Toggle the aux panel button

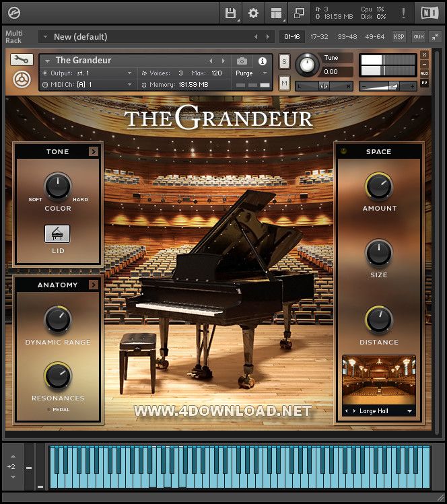pos(419,36)
